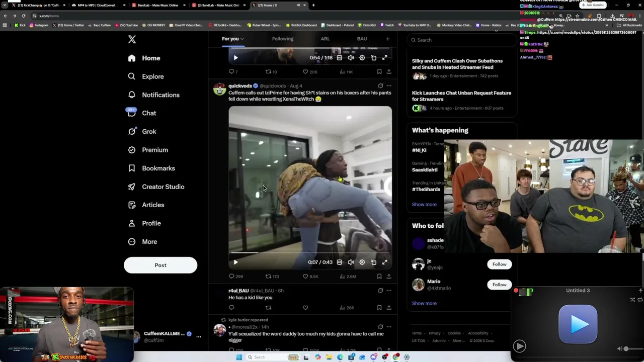
Task: Open Profile in the sidebar
Action: [144, 223]
